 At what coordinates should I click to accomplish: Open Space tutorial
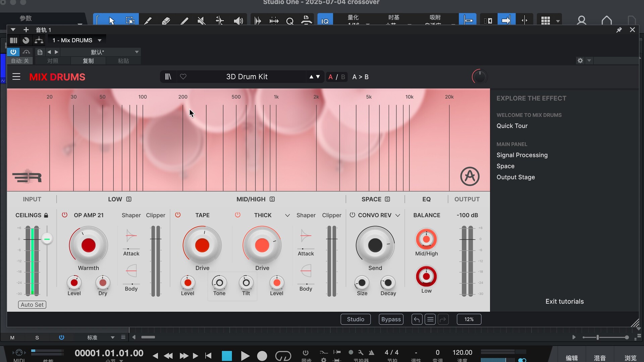point(505,166)
